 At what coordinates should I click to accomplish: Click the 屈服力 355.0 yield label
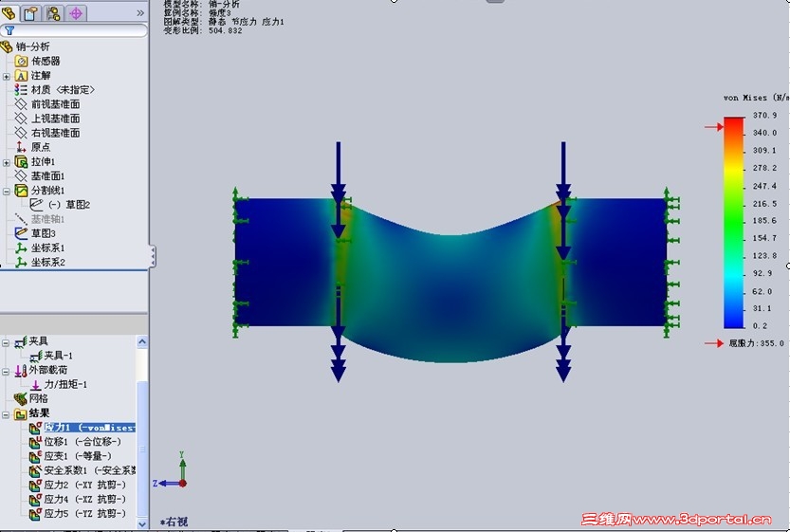[756, 343]
